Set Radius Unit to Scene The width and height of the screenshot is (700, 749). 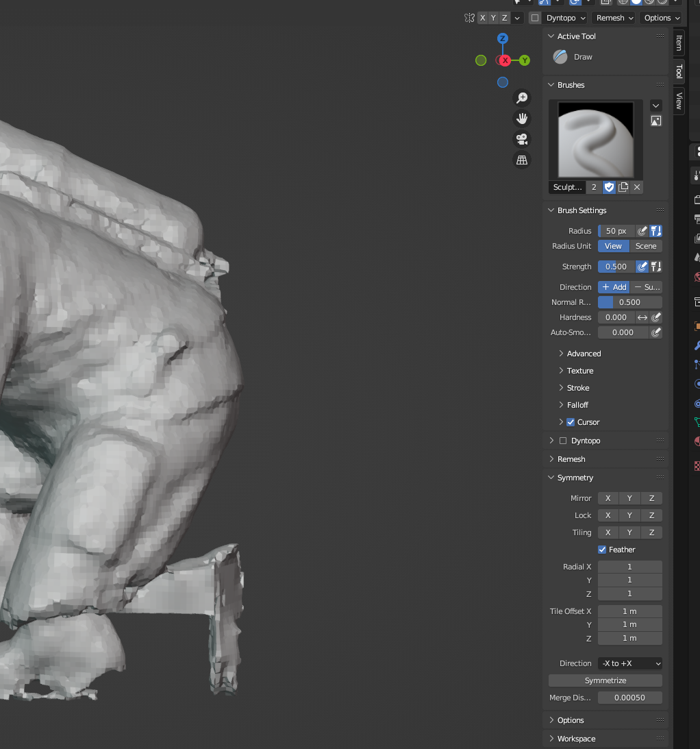(x=646, y=246)
